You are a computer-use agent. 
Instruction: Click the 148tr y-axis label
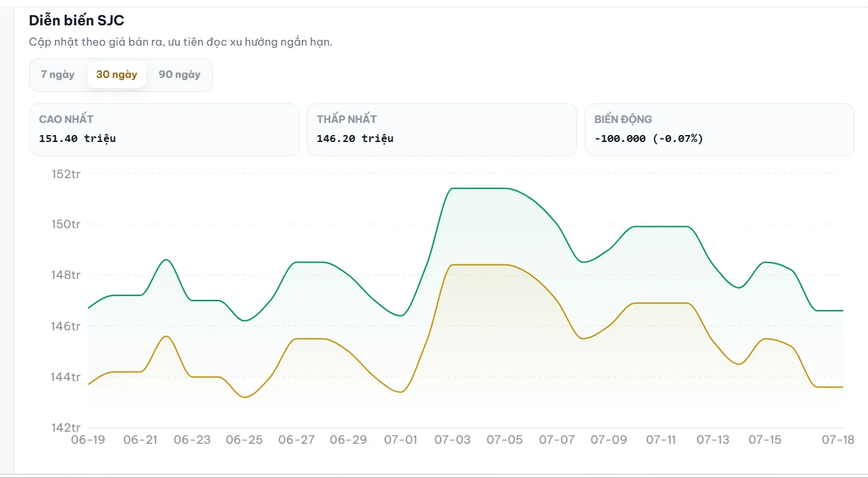coord(66,275)
